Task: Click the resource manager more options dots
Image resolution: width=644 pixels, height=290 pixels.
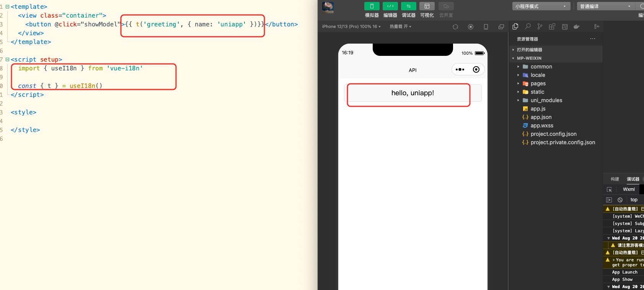Action: [x=593, y=39]
